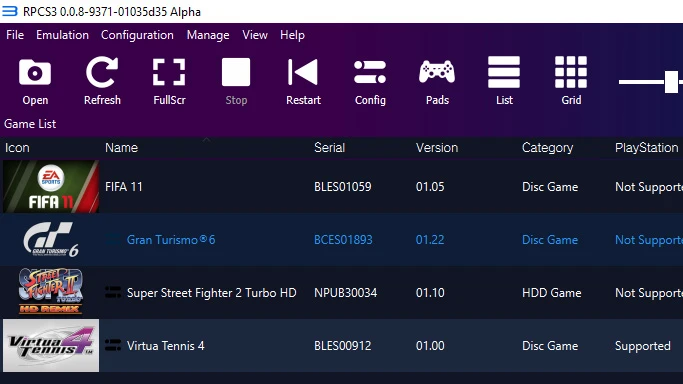
Task: Click the HDD Game category cell
Action: click(x=551, y=293)
